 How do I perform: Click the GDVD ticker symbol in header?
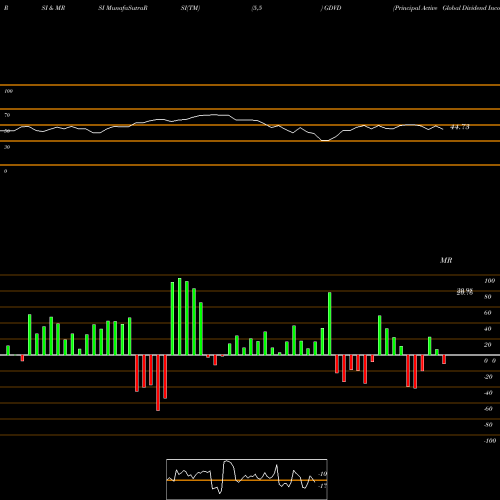333,8
